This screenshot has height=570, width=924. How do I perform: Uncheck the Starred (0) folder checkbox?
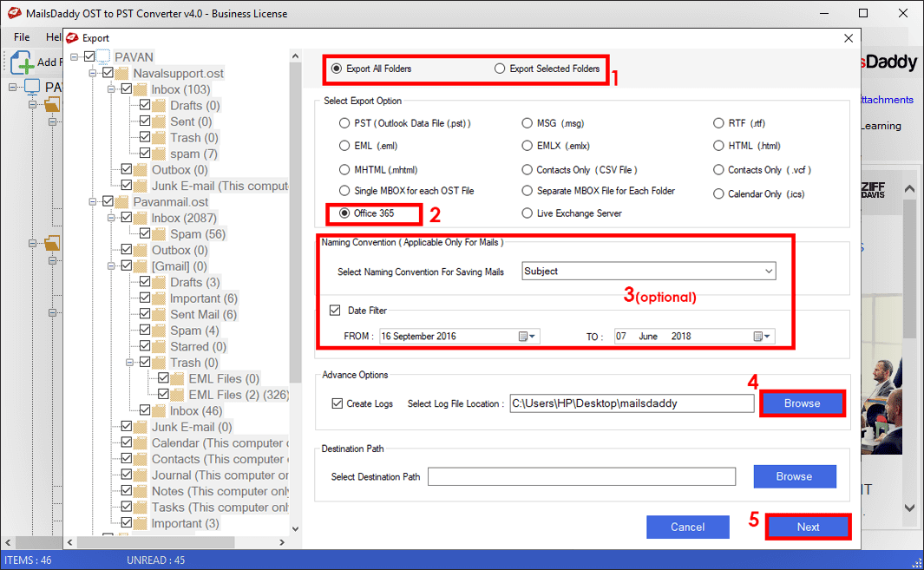click(145, 346)
